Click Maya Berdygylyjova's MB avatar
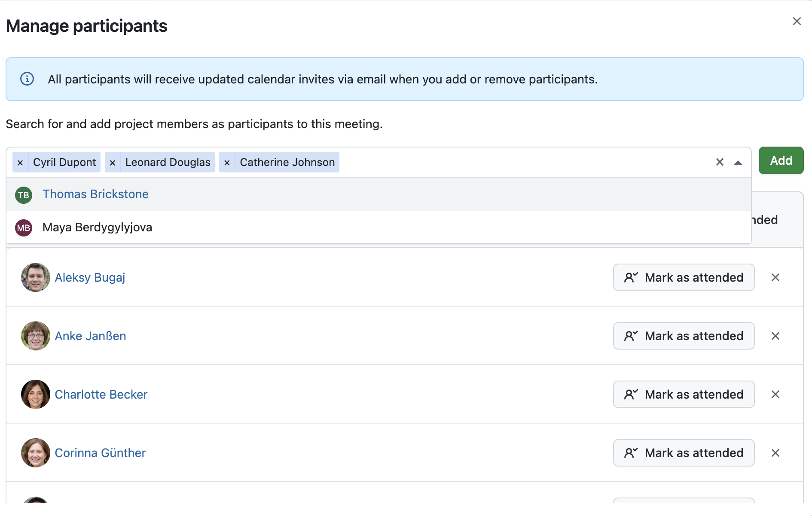 [23, 228]
